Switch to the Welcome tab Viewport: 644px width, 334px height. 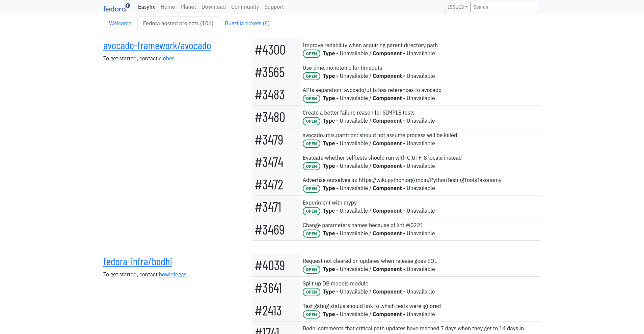120,23
